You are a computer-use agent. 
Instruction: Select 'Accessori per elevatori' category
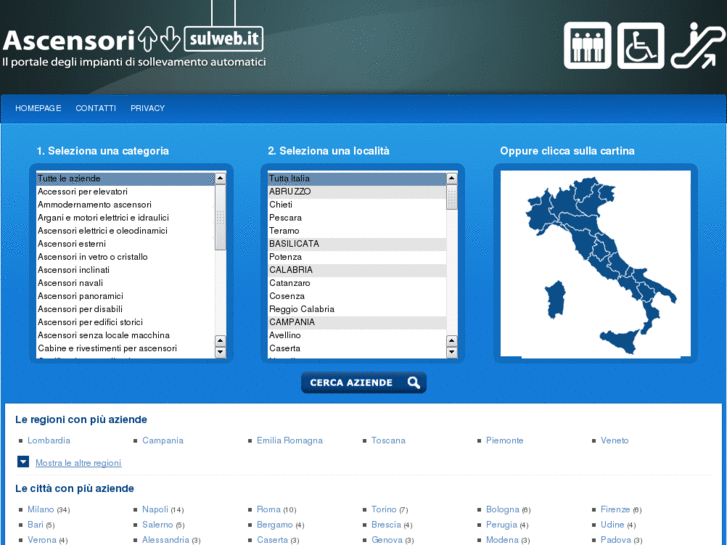coord(125,192)
